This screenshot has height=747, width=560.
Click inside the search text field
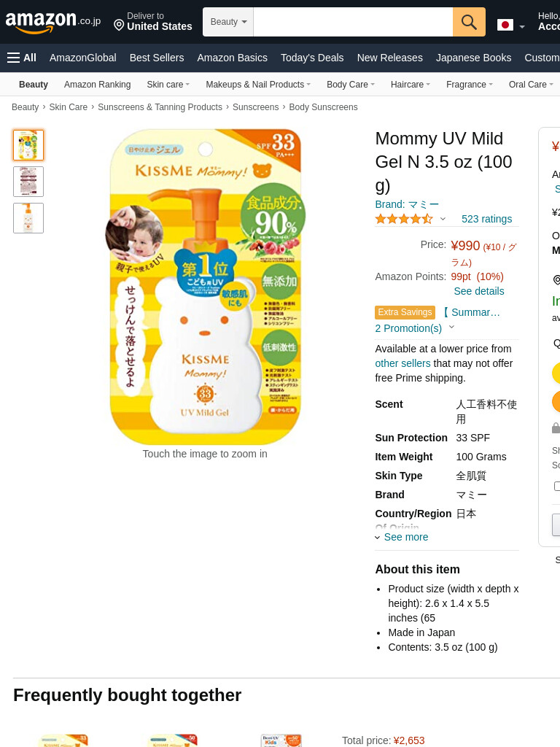[x=353, y=22]
